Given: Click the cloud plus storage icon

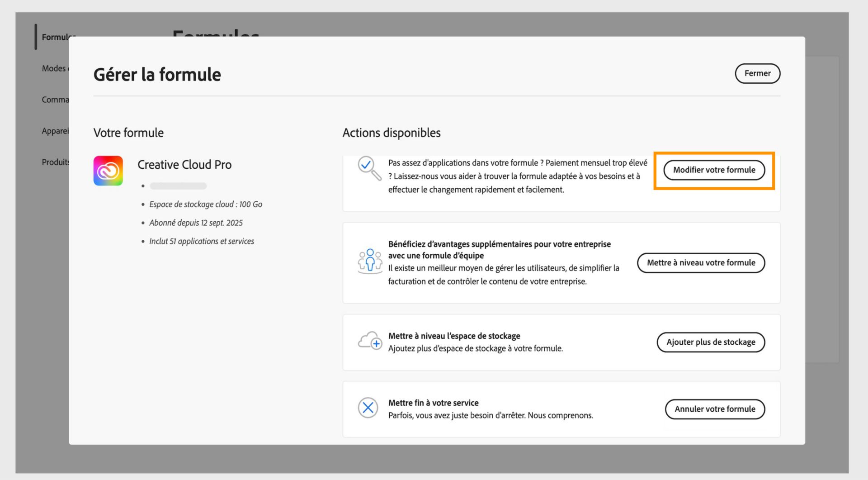Looking at the screenshot, I should click(370, 341).
